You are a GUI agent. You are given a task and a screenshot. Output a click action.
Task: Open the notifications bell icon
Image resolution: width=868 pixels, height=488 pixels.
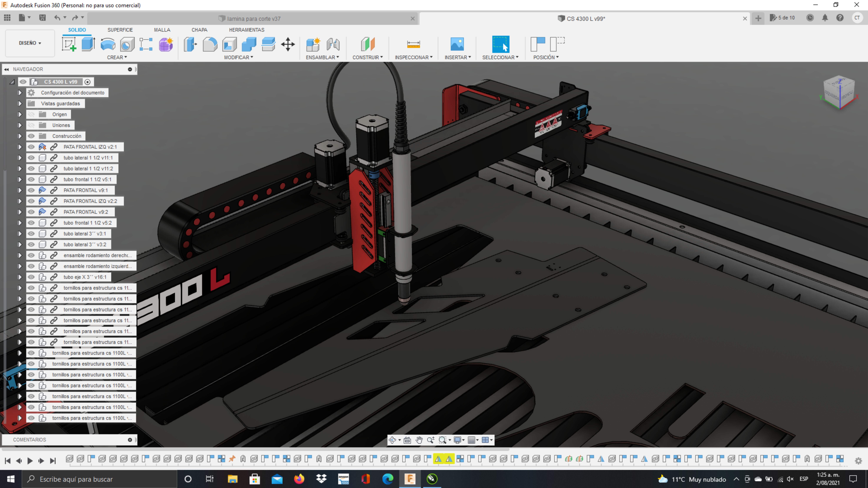pos(825,18)
